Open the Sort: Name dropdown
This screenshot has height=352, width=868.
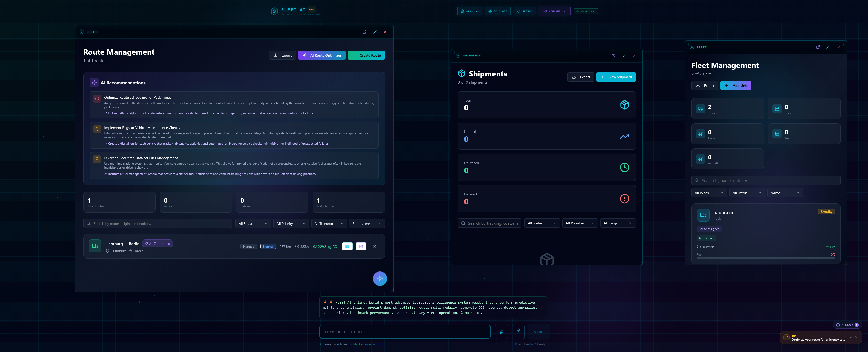pyautogui.click(x=366, y=224)
